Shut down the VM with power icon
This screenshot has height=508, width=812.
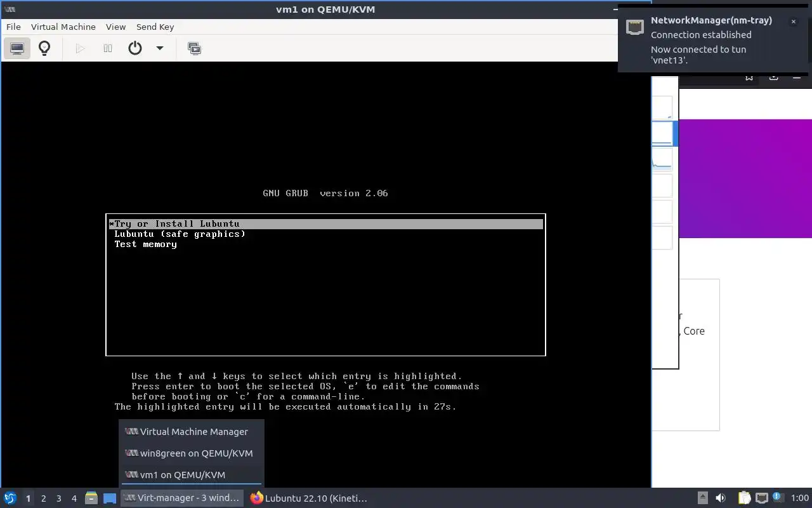pos(135,48)
